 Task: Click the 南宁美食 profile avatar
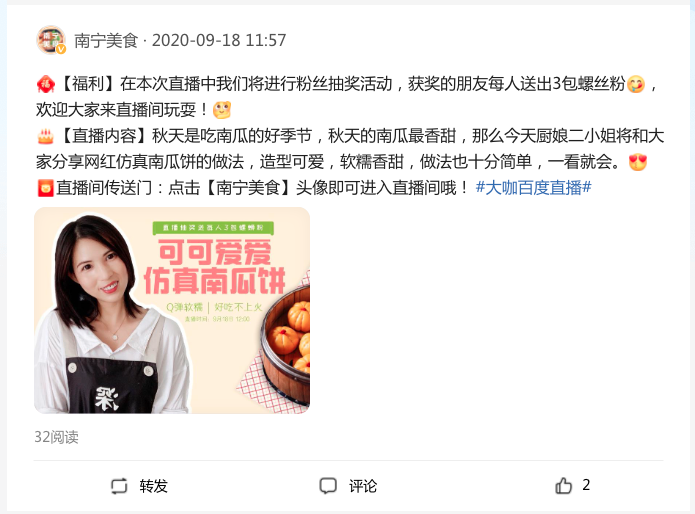[x=51, y=40]
